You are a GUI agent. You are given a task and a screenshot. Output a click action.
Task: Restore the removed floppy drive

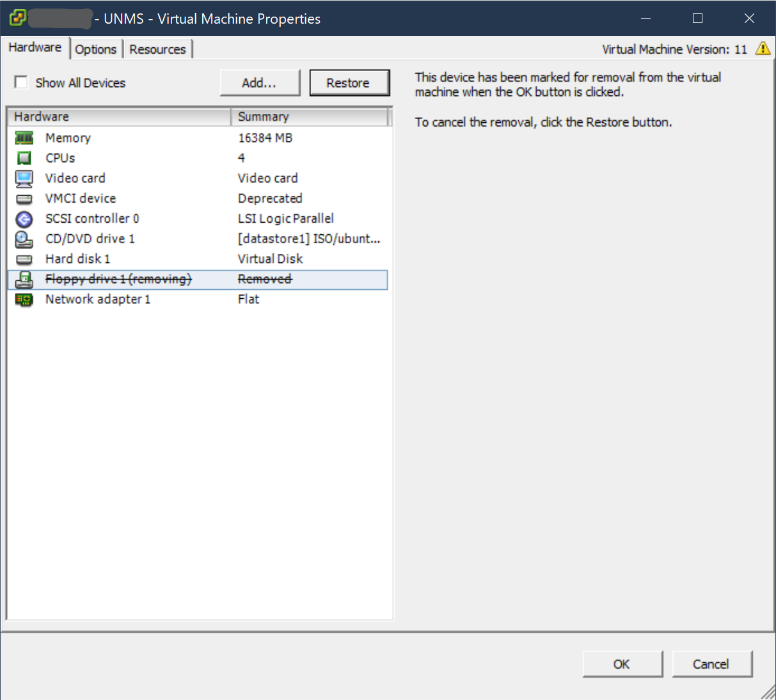click(349, 82)
